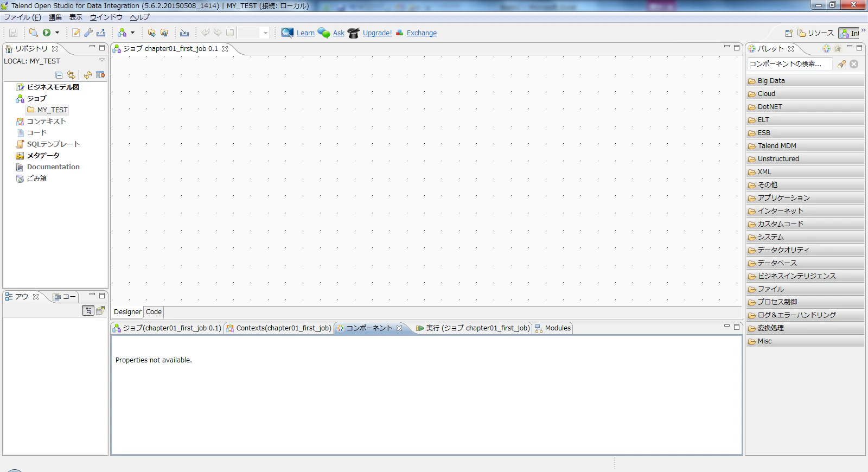Click the wrench project settings toolbar icon
This screenshot has width=868, height=472.
tap(88, 33)
